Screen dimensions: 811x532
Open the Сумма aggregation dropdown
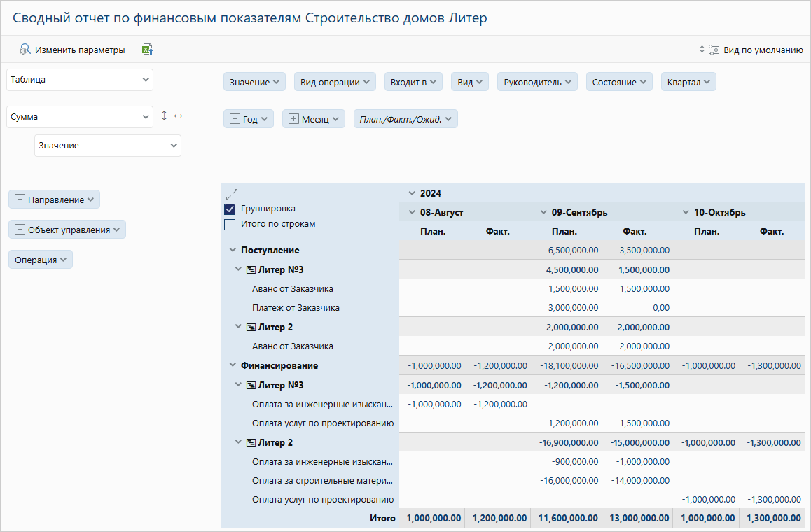[79, 117]
